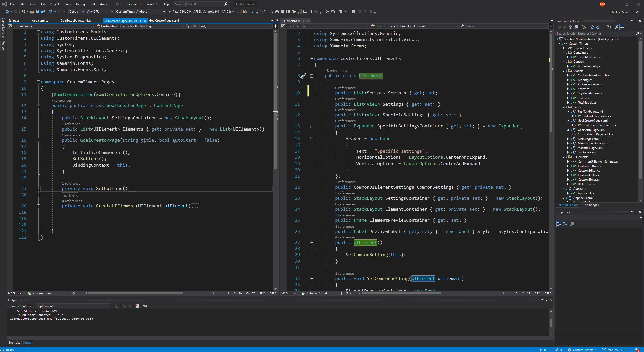Toggle pin on UIElement.cs tab
Viewport: 644px width, 352px height.
click(x=303, y=21)
